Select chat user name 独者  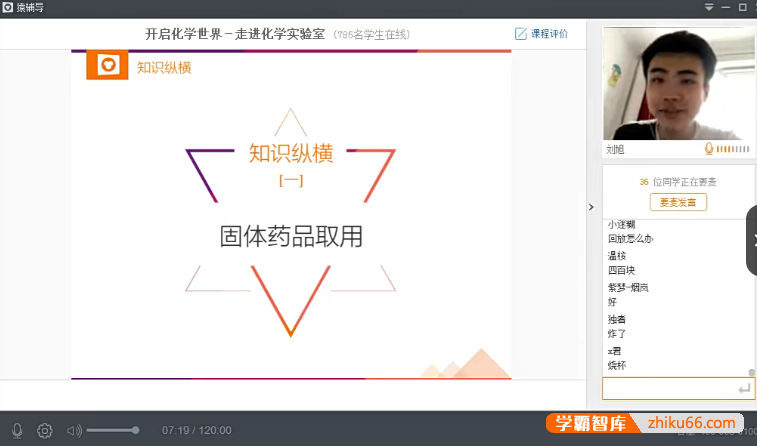(617, 319)
